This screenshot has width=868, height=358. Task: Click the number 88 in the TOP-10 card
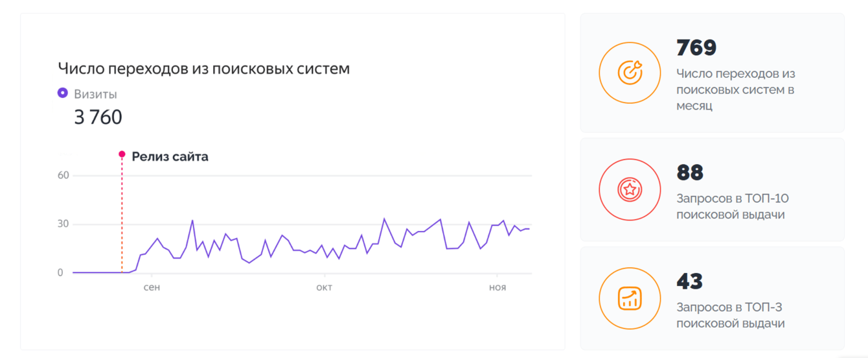(x=690, y=173)
